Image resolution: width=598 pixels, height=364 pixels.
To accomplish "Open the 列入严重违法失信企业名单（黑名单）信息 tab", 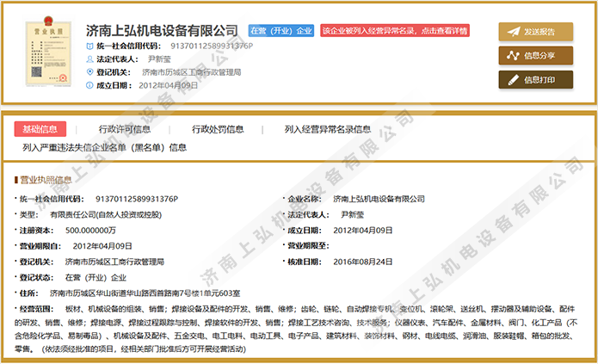I will click(104, 147).
